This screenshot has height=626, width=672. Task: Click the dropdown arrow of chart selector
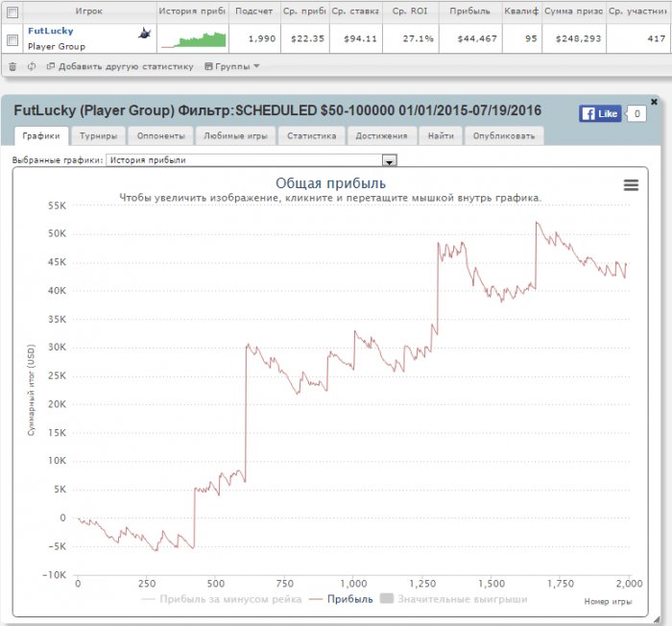click(389, 161)
